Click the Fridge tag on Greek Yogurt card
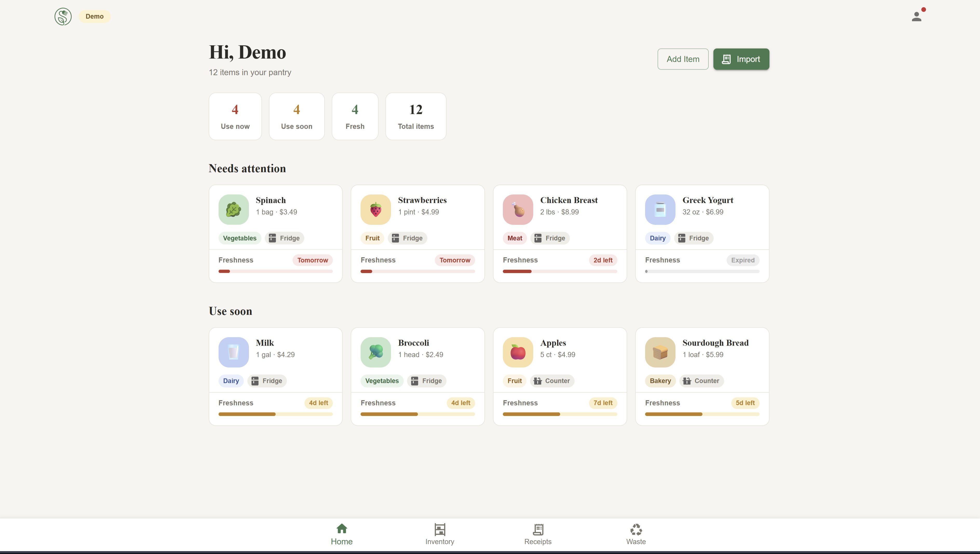Image resolution: width=980 pixels, height=554 pixels. 694,238
